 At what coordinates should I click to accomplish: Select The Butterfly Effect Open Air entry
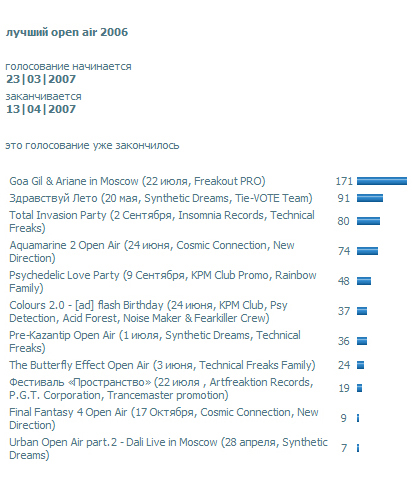(162, 365)
